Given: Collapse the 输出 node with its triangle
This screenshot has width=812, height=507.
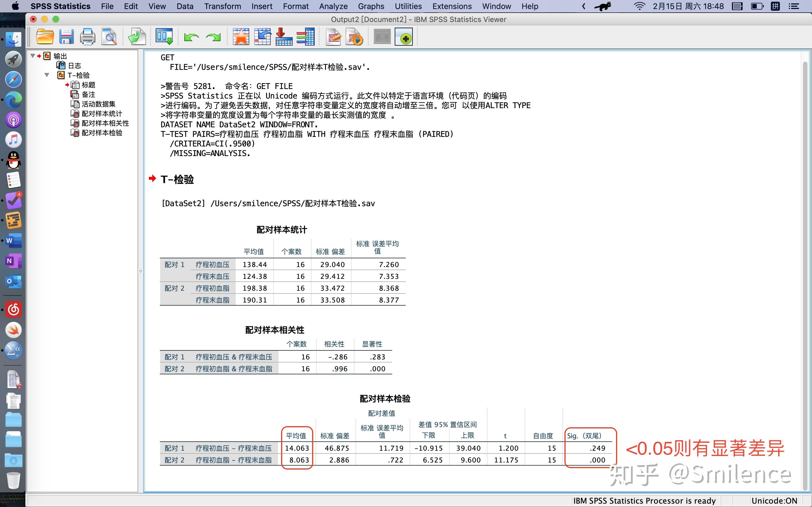Looking at the screenshot, I should (x=32, y=56).
